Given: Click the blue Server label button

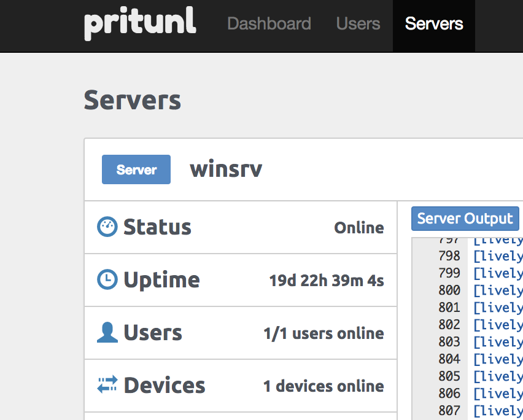Looking at the screenshot, I should coord(136,169).
